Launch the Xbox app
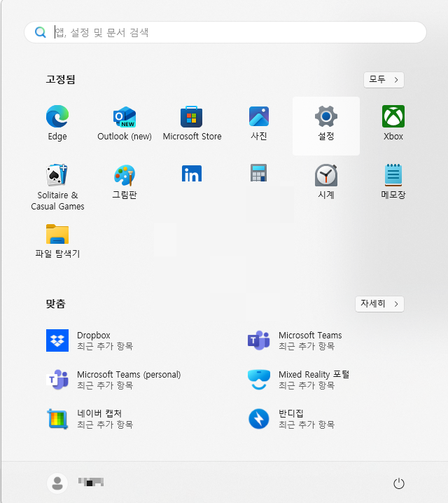Image resolution: width=448 pixels, height=503 pixels. [x=393, y=123]
